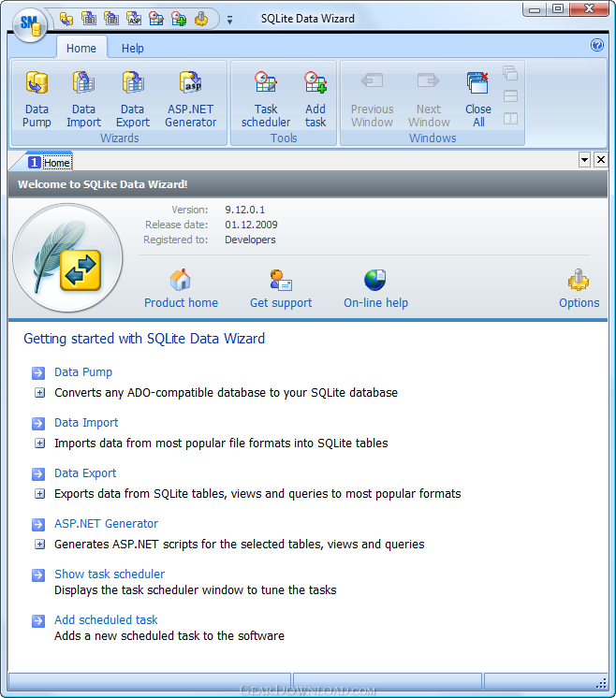This screenshot has height=698, width=616.
Task: Click Task scheduler icon in quick access toolbar
Action: coord(156,19)
